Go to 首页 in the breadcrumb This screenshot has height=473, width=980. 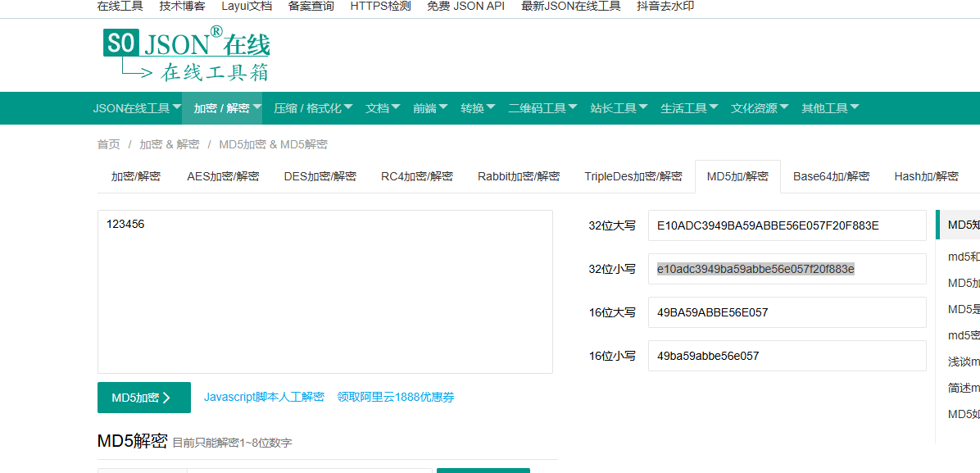(108, 144)
